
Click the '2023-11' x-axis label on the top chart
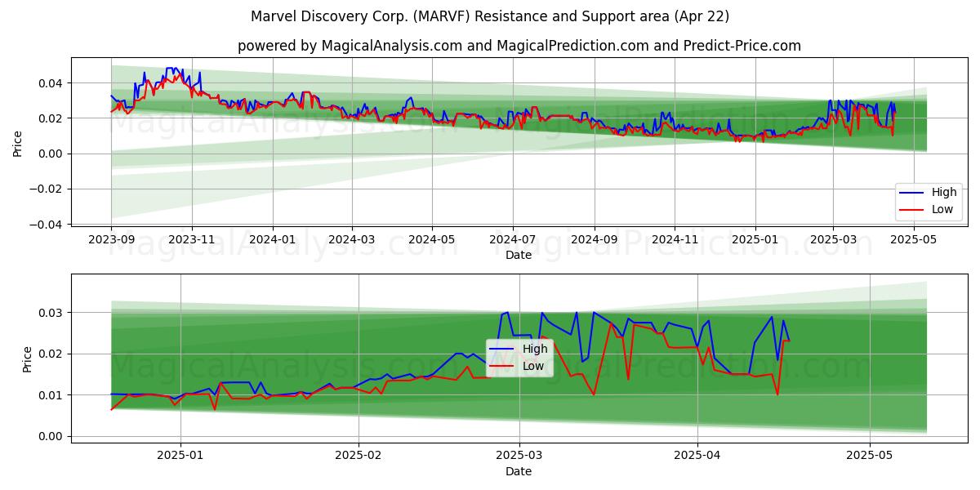point(192,240)
